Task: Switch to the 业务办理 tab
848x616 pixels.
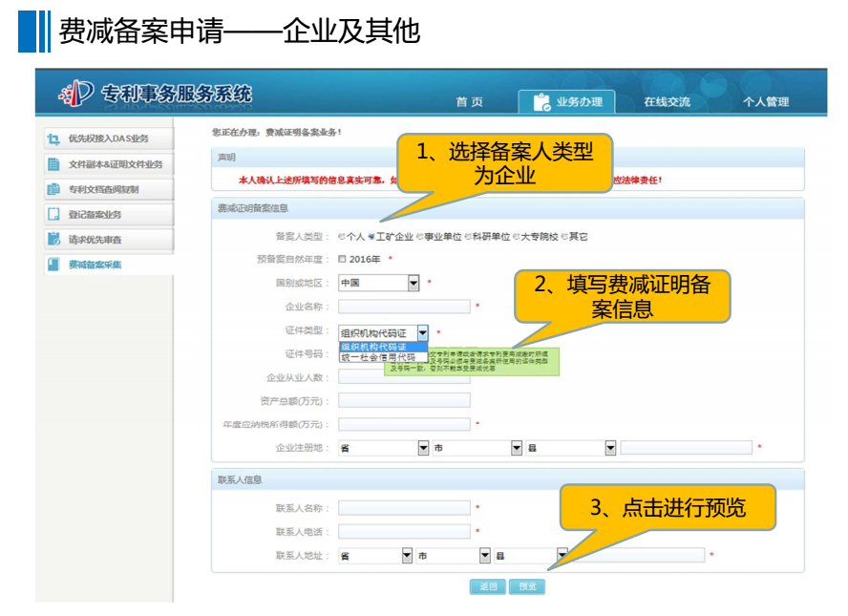Action: point(566,101)
